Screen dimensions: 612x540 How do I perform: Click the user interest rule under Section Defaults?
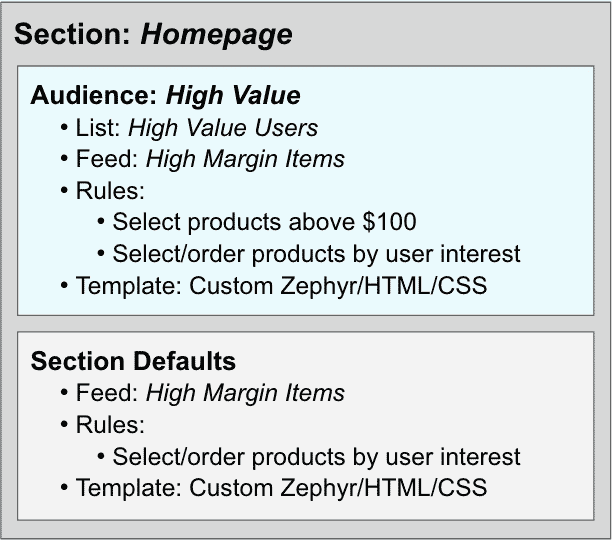pos(316,457)
